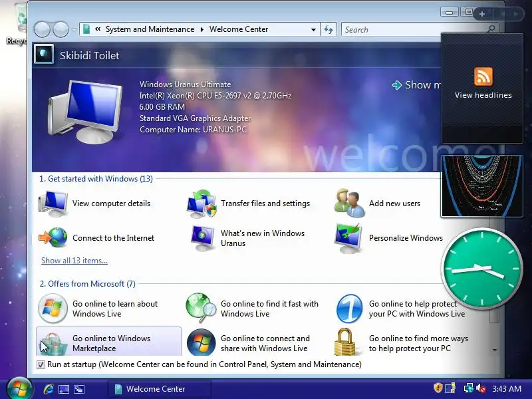The image size is (532, 399).
Task: Click Show desktop quick launch icon
Action: (64, 389)
